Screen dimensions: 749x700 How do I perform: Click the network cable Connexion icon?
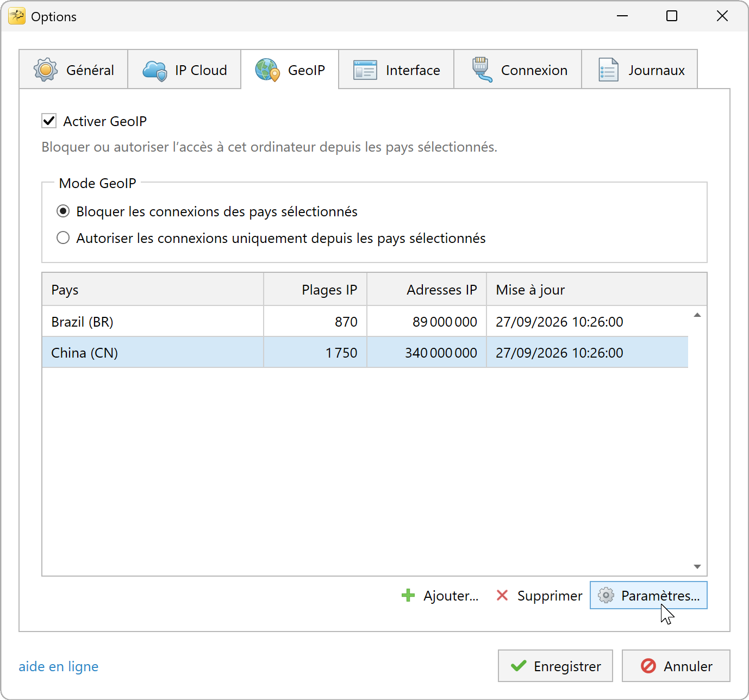(x=482, y=70)
